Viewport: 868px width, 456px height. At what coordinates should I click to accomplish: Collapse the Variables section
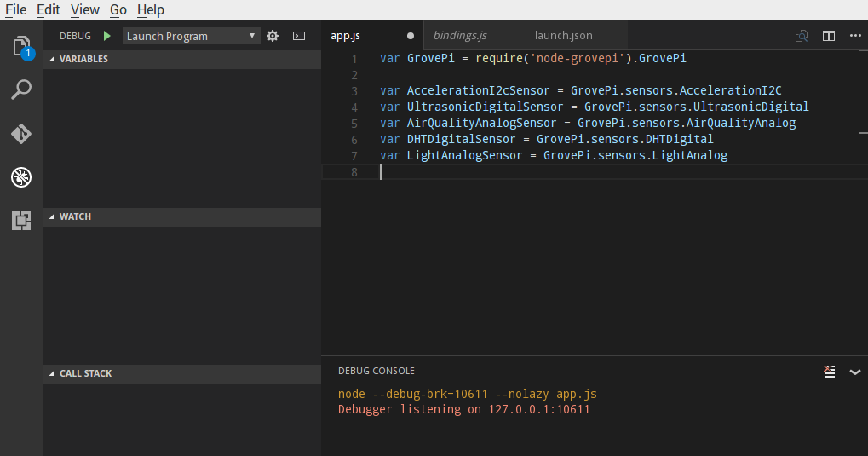[x=83, y=59]
